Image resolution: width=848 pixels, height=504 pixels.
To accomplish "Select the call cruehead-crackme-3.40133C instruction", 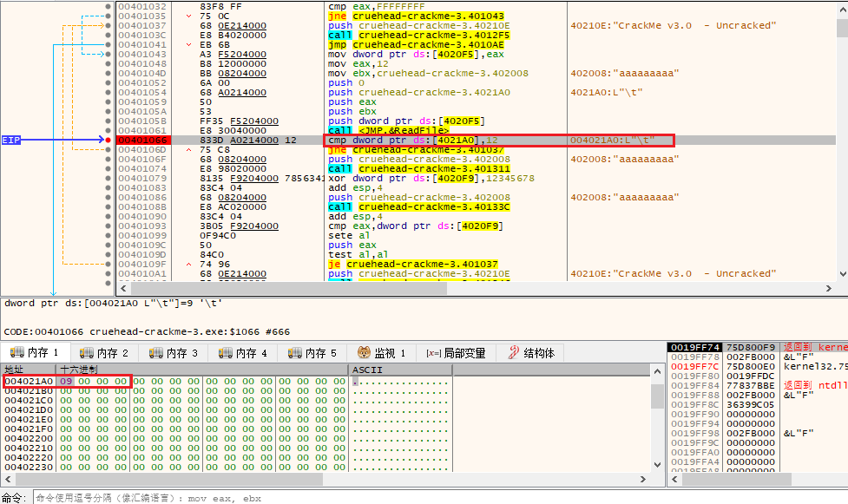I will tap(418, 207).
